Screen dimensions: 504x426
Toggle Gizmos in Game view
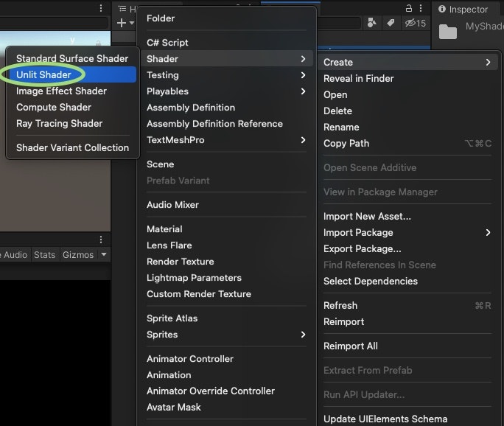[x=78, y=255]
